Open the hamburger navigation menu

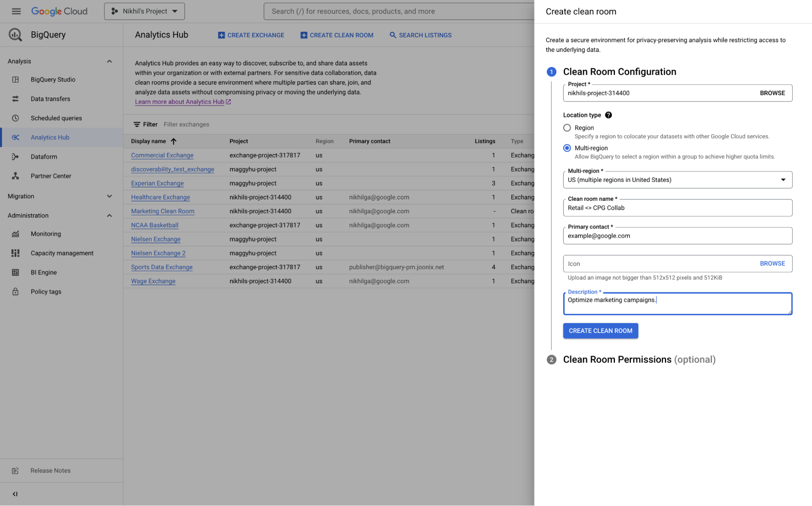click(x=16, y=11)
